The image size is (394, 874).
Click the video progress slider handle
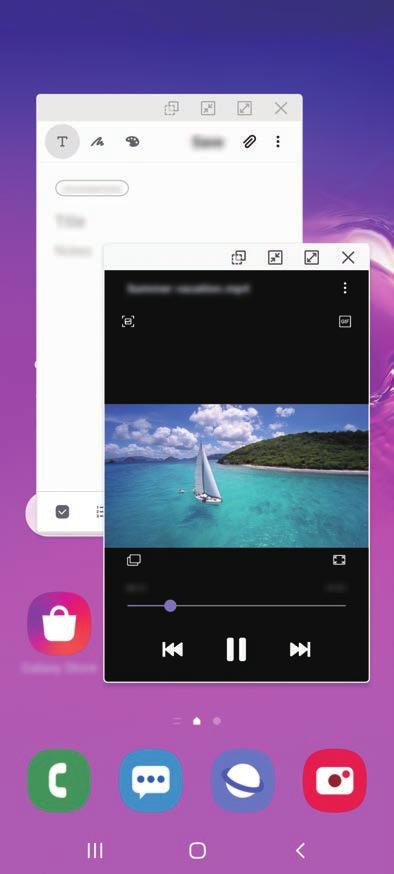tap(171, 605)
